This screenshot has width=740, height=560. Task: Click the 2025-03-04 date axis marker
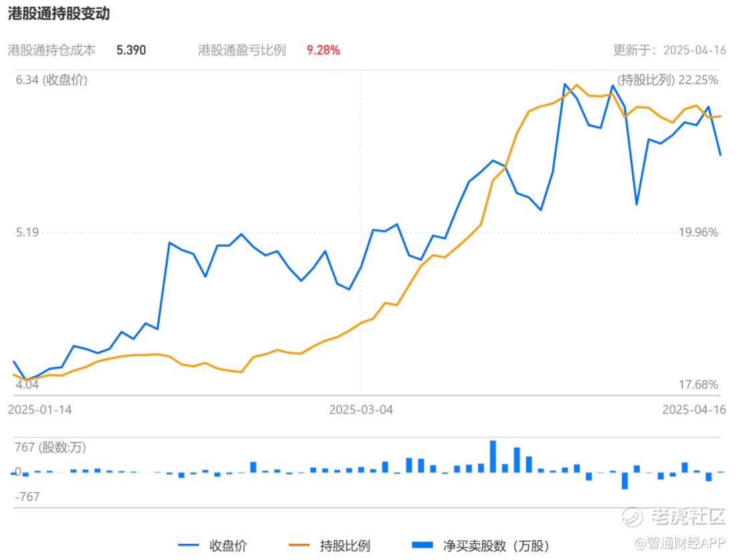click(x=361, y=410)
